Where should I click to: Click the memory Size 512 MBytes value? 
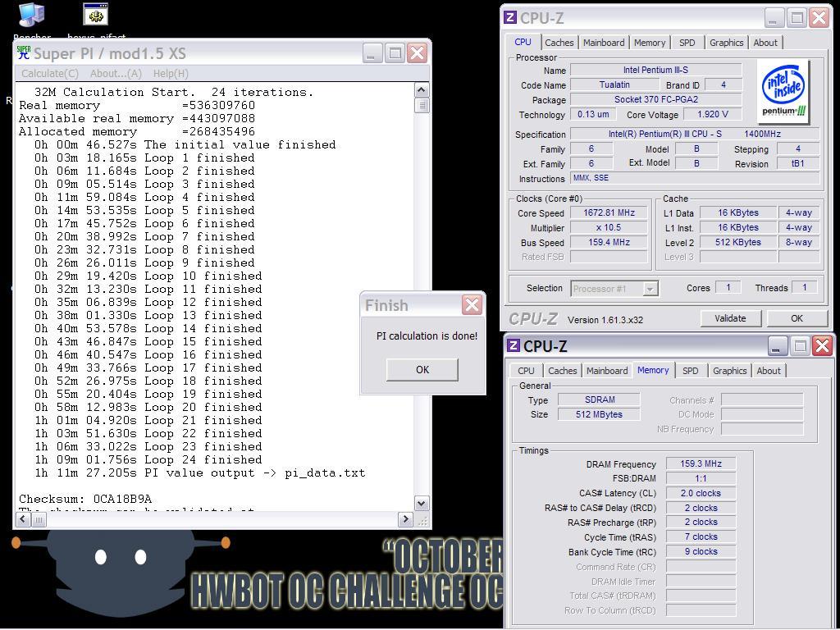tap(599, 414)
